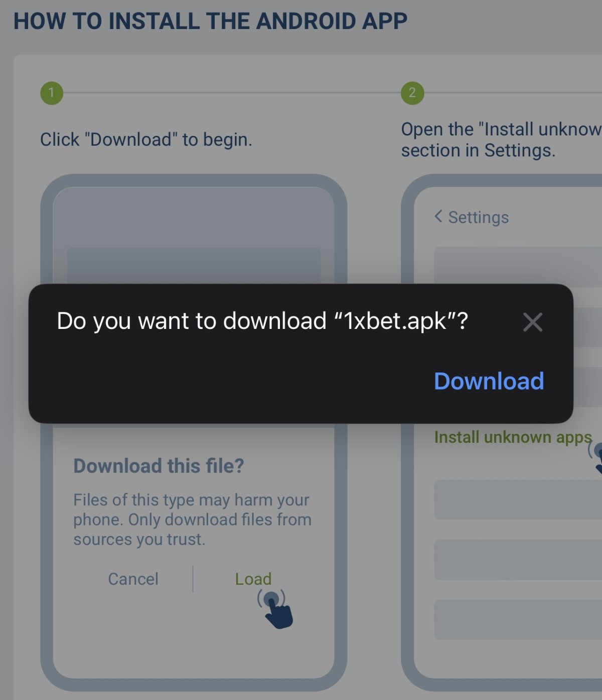Close the download prompt with X

click(533, 322)
